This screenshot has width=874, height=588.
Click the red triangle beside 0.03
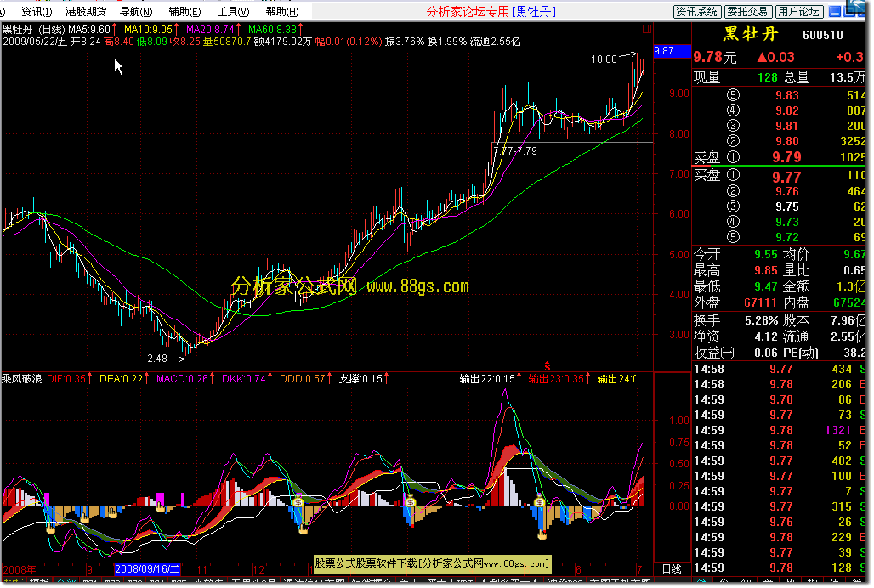(x=763, y=57)
